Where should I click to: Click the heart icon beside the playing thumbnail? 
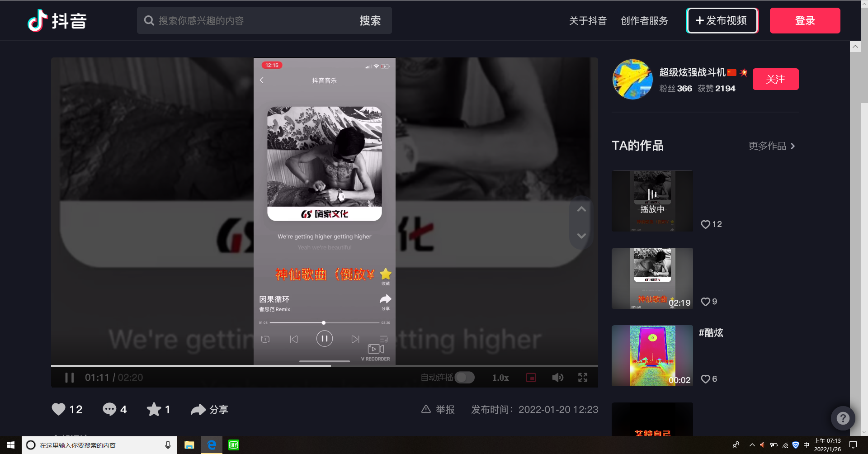[x=705, y=224]
